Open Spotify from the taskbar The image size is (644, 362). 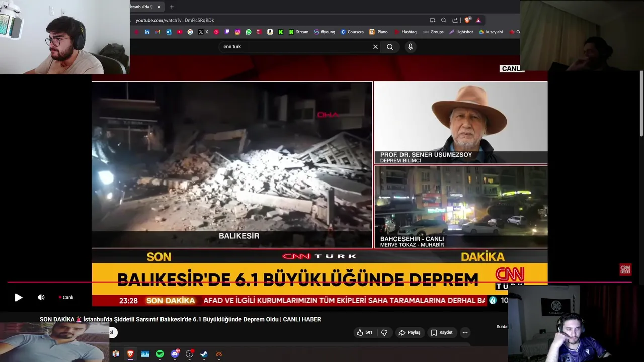pos(160,354)
